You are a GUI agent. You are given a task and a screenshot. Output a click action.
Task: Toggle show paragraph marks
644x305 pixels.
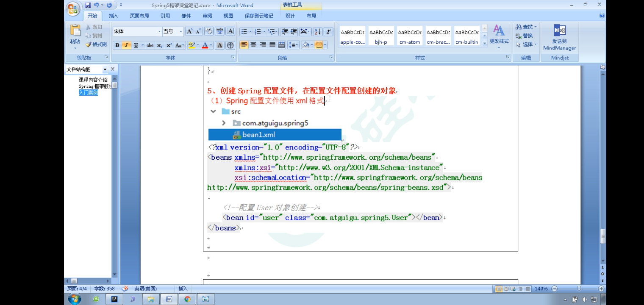[x=329, y=32]
